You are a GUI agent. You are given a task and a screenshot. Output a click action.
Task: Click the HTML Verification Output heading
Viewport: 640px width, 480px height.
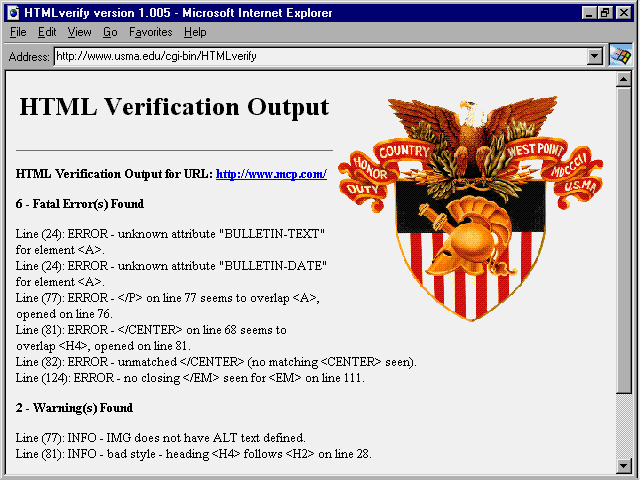click(x=174, y=107)
